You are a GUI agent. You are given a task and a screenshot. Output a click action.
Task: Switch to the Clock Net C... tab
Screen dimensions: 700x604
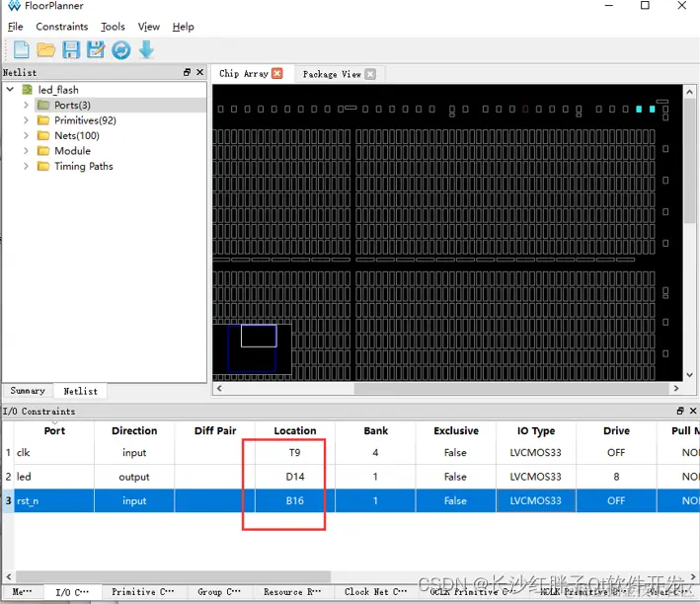(375, 592)
